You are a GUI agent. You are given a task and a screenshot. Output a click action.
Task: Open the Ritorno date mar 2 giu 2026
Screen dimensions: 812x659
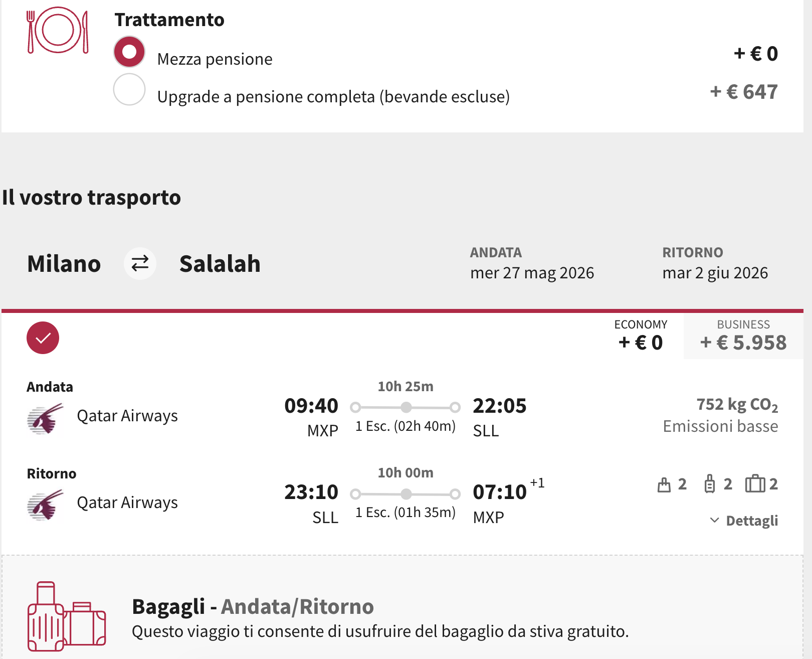715,273
